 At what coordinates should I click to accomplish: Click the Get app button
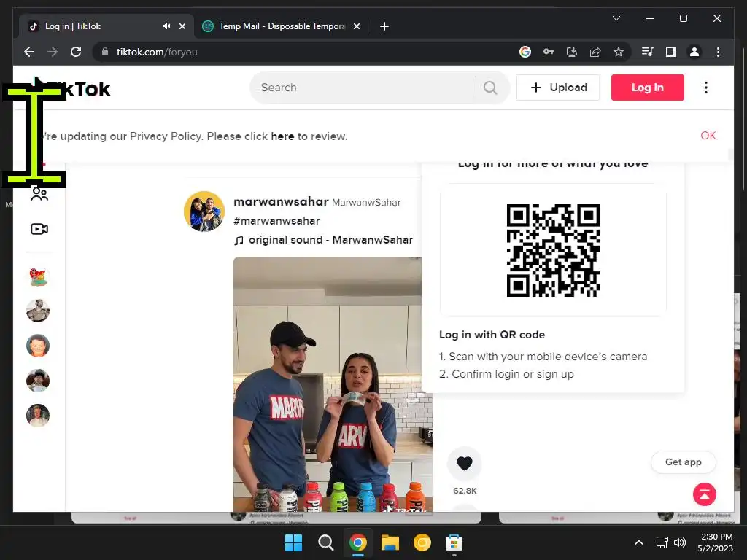tap(683, 462)
